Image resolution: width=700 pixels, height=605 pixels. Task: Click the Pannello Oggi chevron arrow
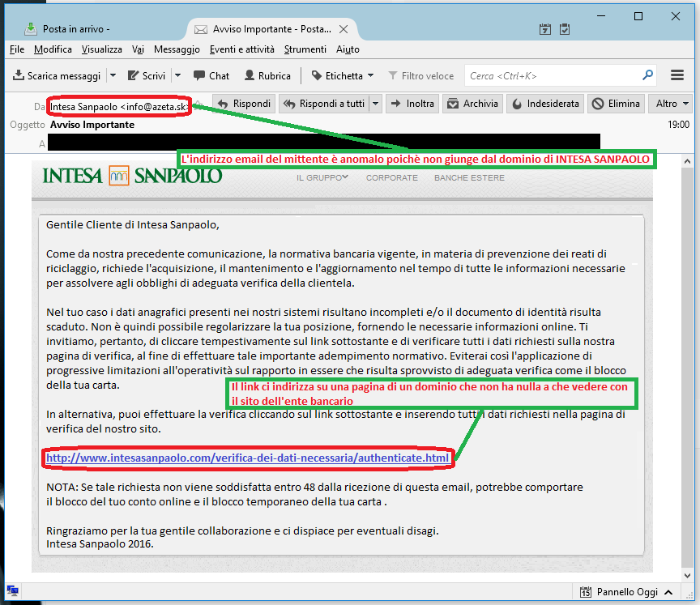coord(668,592)
